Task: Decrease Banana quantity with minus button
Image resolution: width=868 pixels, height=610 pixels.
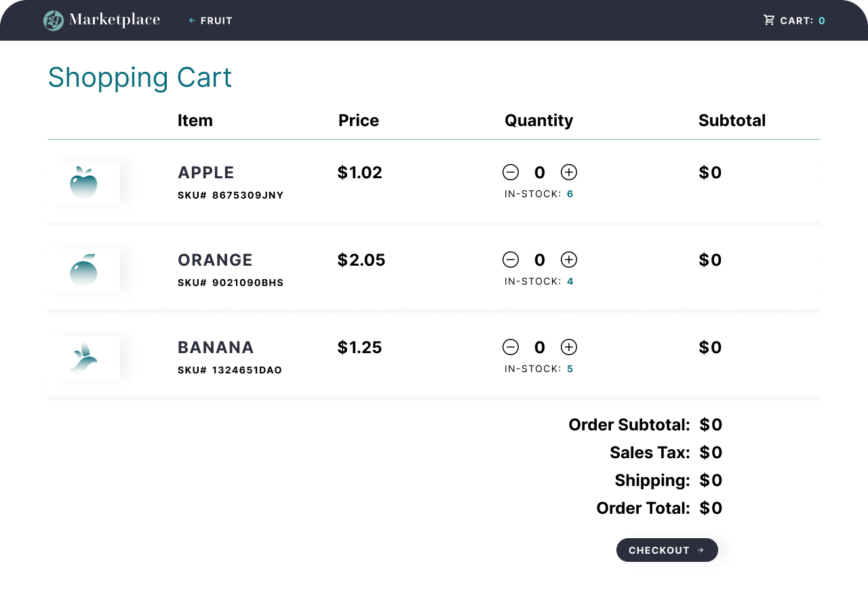Action: click(511, 347)
